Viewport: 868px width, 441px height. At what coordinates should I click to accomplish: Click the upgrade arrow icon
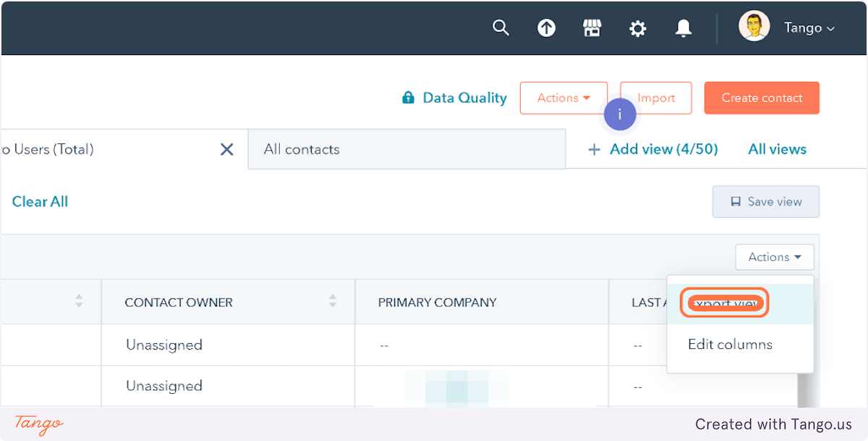coord(546,28)
